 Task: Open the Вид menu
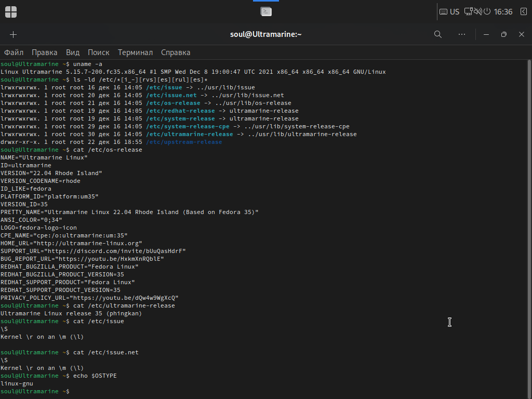[x=73, y=52]
